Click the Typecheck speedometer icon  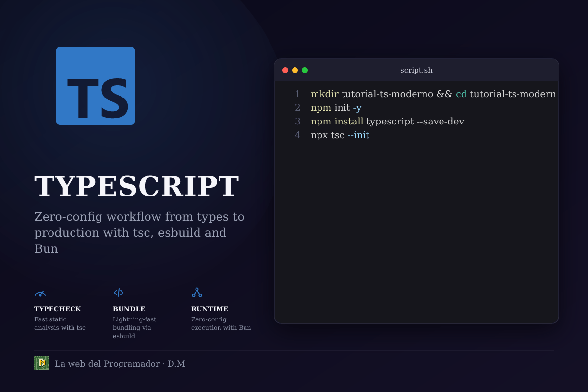tap(40, 293)
